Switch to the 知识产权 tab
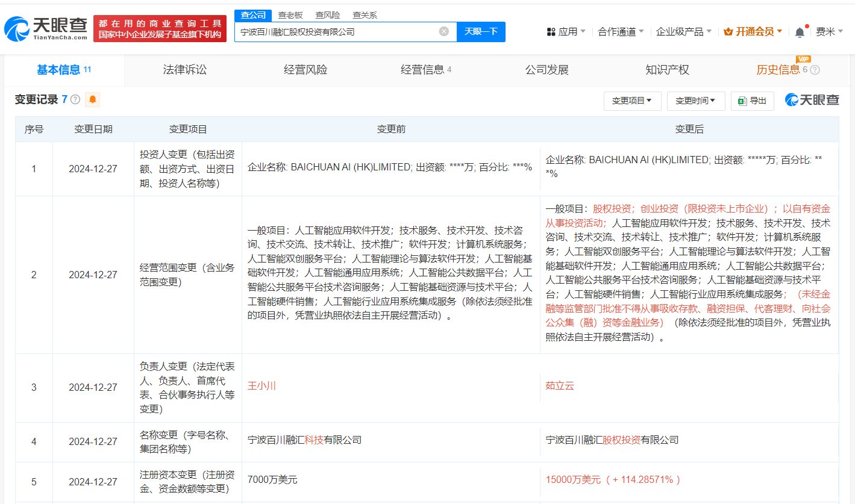The width and height of the screenshot is (855, 504). tap(667, 70)
